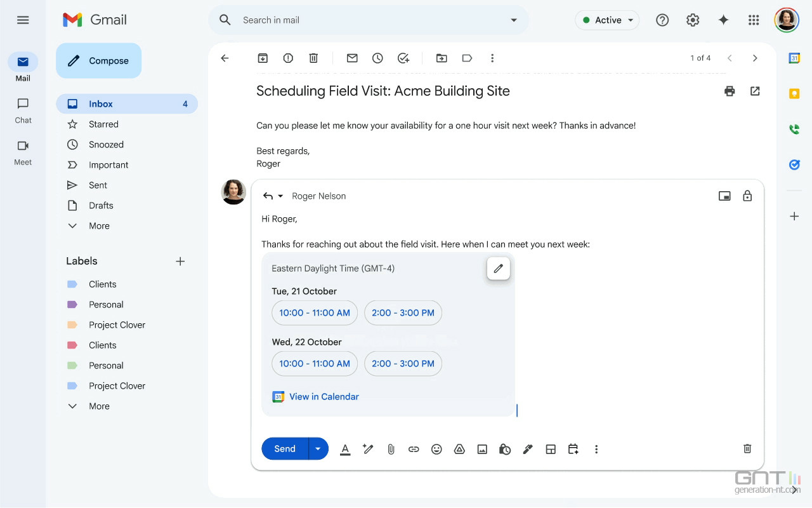Screen dimensions: 812x508
Task: Attach a file with the paperclip icon
Action: (391, 449)
